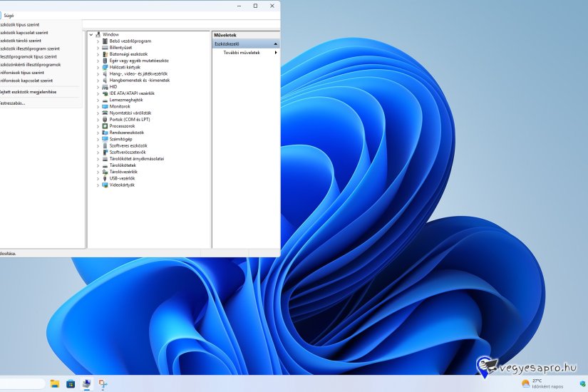
Task: Select the USB-vezérlők icon
Action: (105, 178)
